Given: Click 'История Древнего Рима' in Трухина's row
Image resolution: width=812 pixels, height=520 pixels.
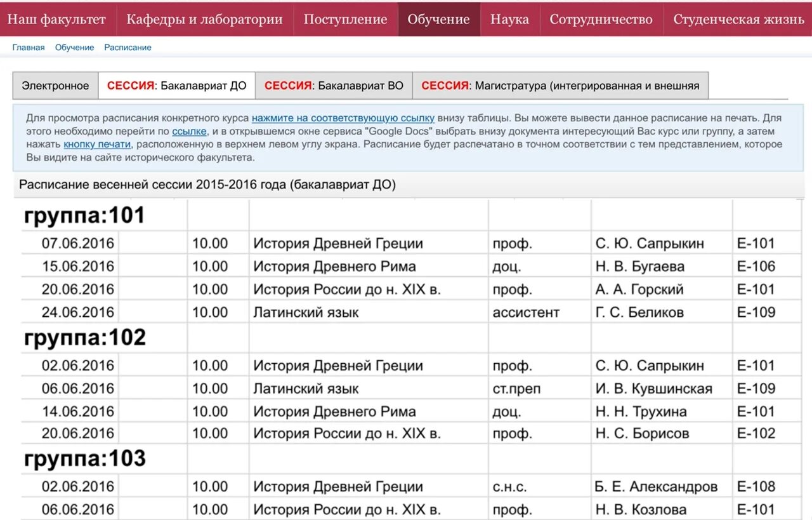Looking at the screenshot, I should point(335,411).
